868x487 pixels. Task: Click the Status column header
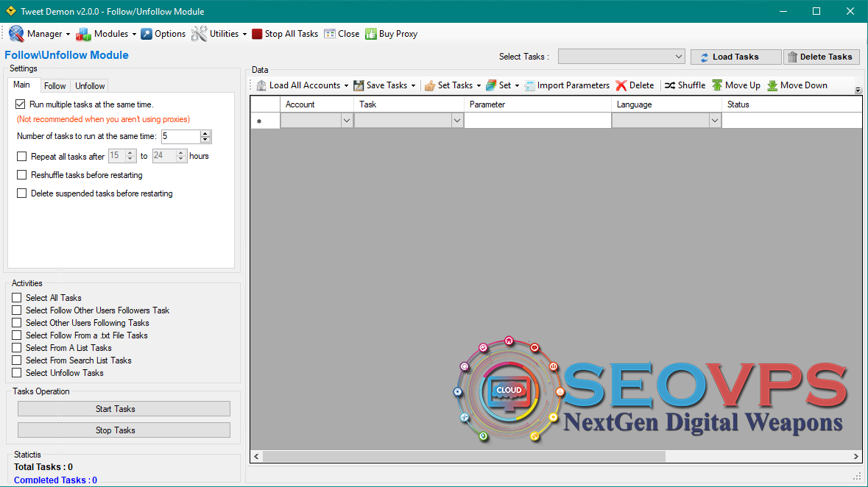click(x=791, y=104)
